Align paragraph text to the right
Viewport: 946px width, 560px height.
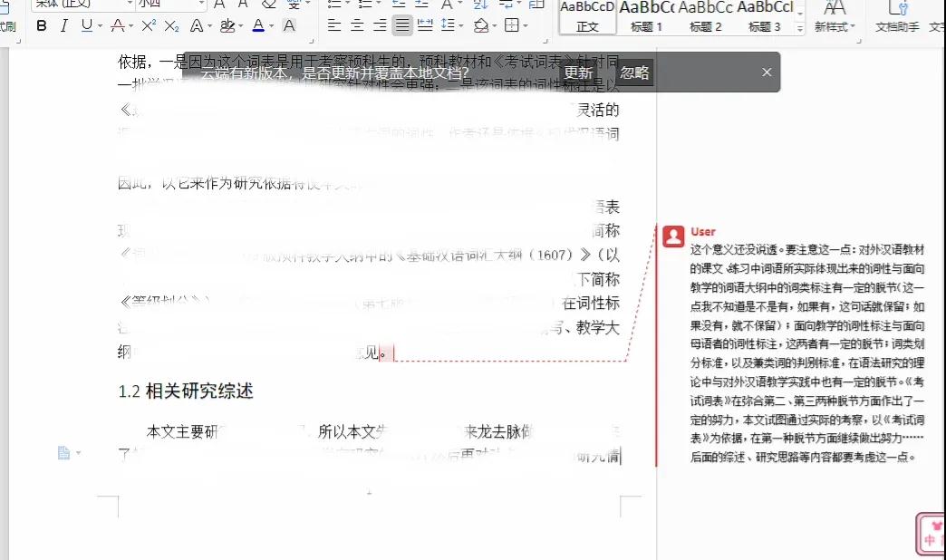380,25
